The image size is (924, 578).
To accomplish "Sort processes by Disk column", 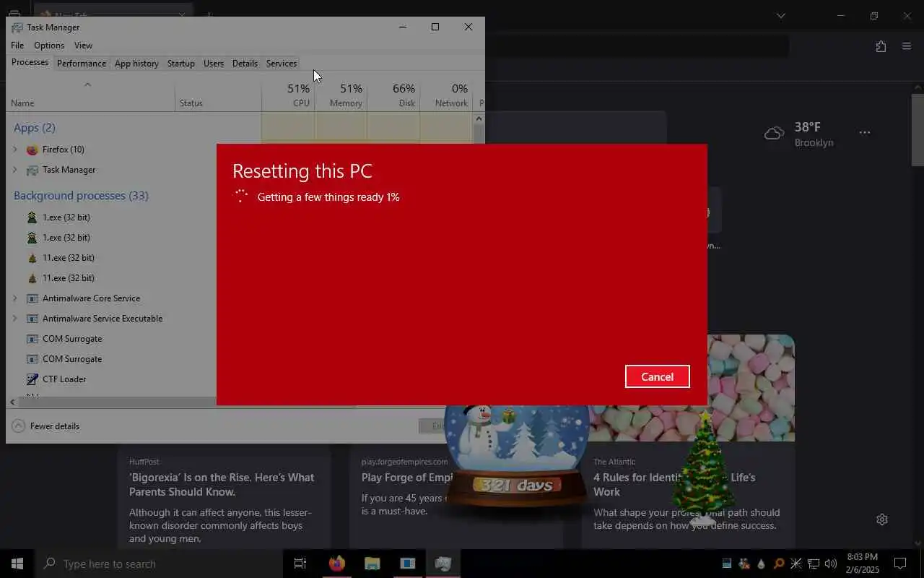I will click(393, 95).
